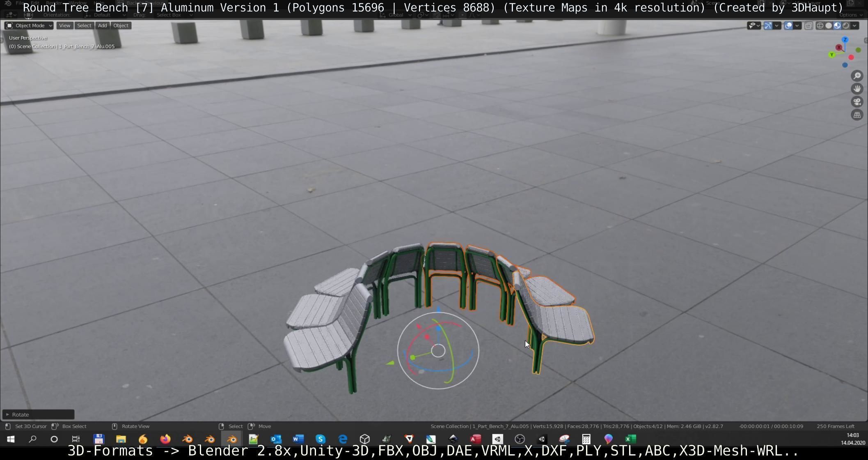Open Cortana circle icon in taskbar
This screenshot has height=460, width=868.
[x=54, y=439]
